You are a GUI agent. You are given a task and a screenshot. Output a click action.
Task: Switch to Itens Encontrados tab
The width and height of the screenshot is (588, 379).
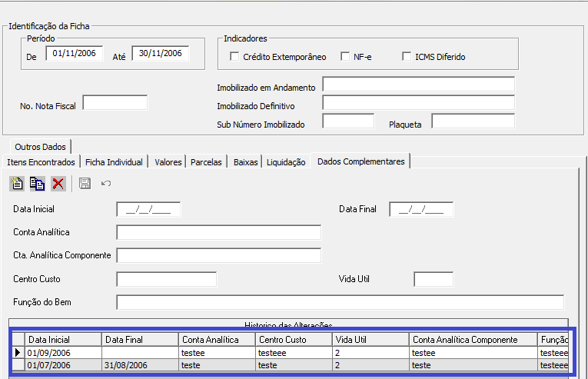tap(42, 162)
